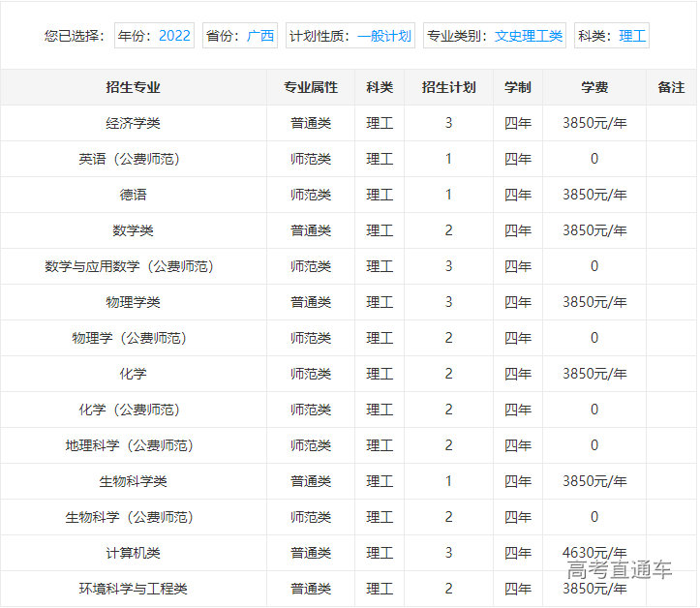This screenshot has height=608, width=700.
Task: Click the 招生专业 column header
Action: [x=134, y=87]
